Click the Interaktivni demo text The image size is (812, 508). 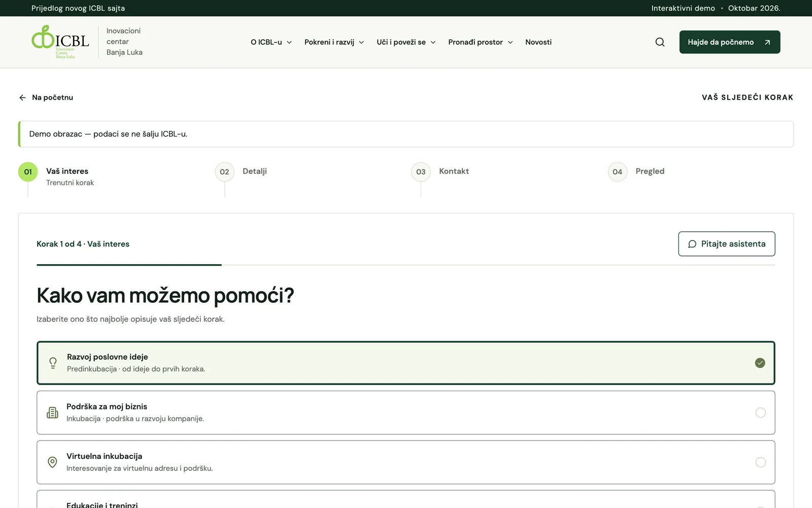683,8
